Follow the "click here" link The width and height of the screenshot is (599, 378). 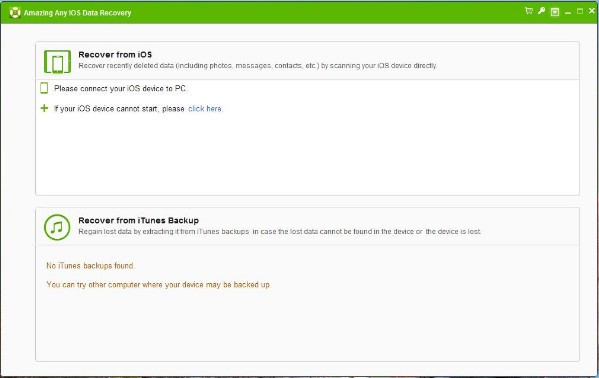[x=205, y=109]
